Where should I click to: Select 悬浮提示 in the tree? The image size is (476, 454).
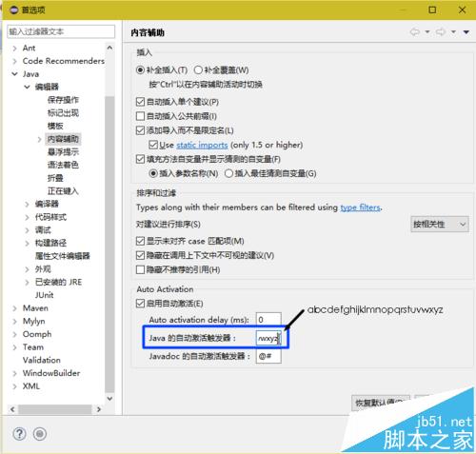63,152
